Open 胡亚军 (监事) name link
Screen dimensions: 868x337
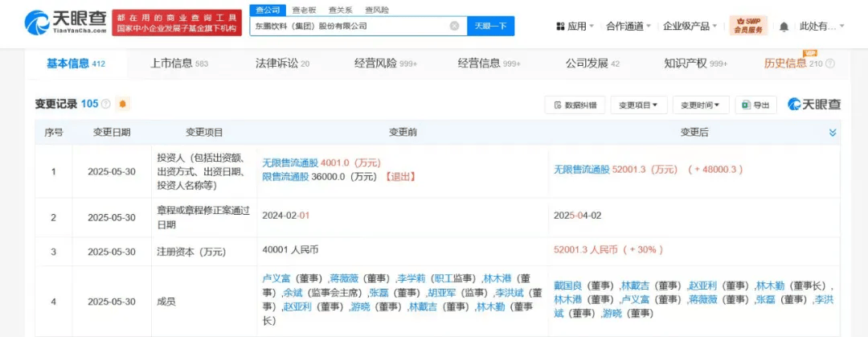(440, 292)
